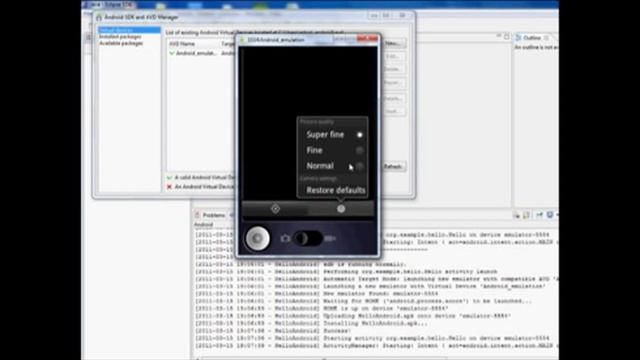Viewport: 640px width, 360px height.
Task: Click the Android SDK and AVD Manager title
Action: coord(141,17)
